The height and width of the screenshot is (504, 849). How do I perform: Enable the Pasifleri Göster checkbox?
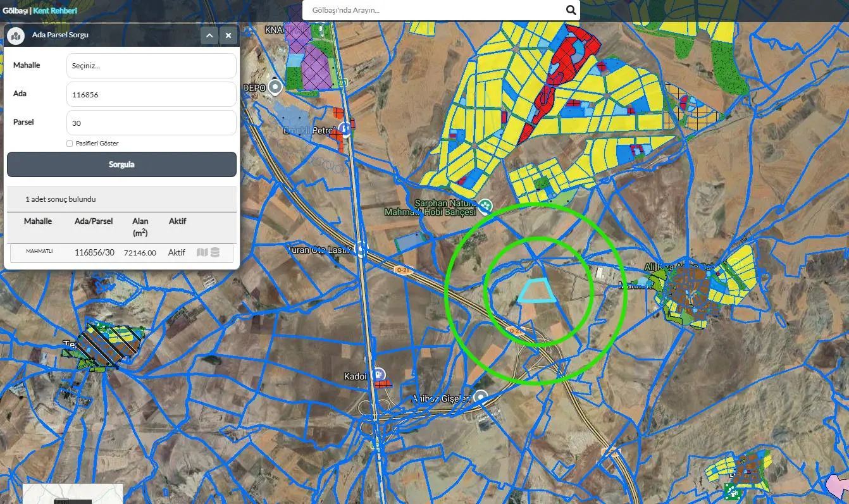[x=70, y=144]
